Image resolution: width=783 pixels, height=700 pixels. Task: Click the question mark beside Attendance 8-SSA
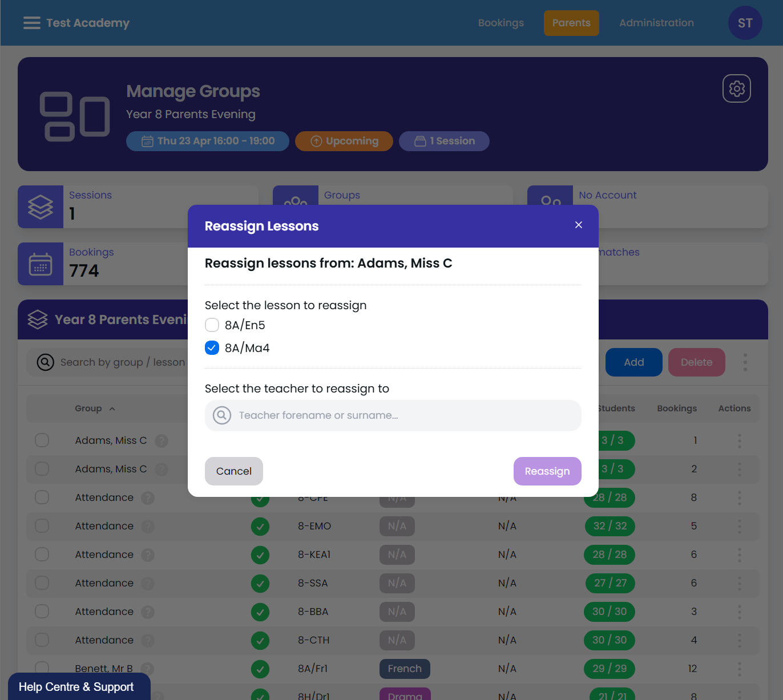148,583
